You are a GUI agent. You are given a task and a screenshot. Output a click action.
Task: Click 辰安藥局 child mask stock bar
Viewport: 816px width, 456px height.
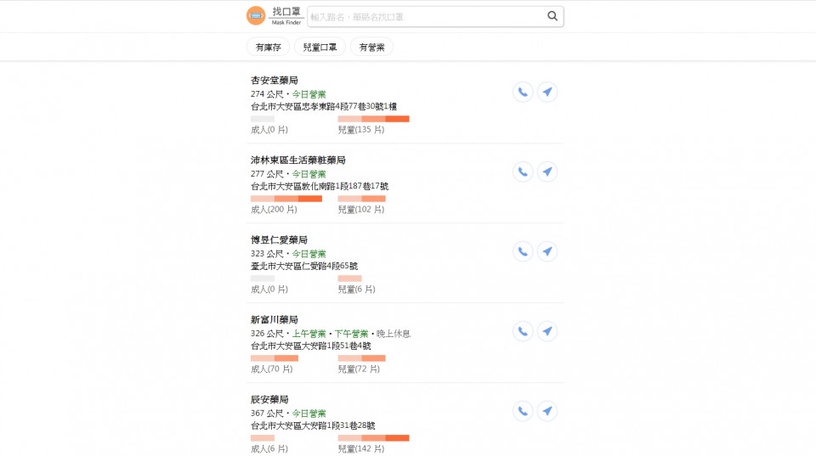click(x=374, y=438)
